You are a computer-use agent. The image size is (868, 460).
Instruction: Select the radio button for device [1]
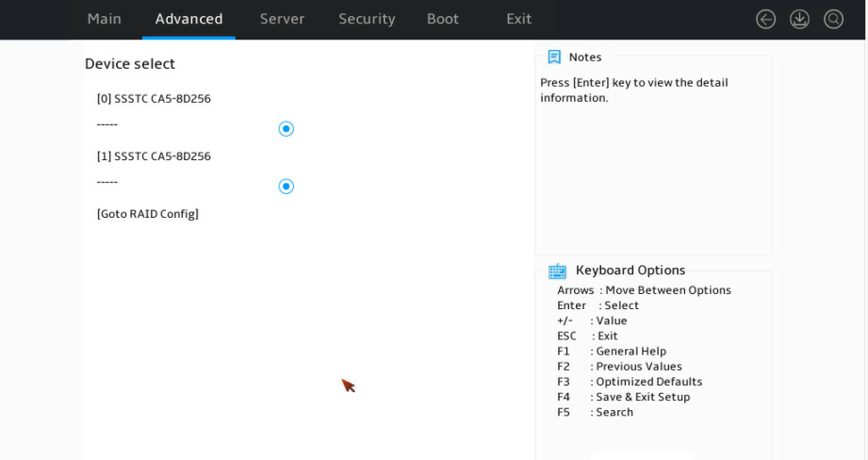pyautogui.click(x=287, y=187)
